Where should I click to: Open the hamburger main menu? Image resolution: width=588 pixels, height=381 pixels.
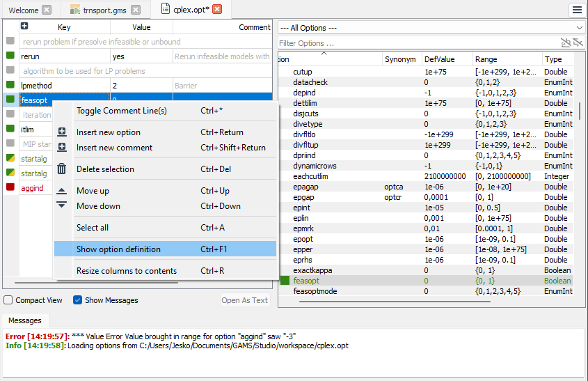tap(577, 10)
